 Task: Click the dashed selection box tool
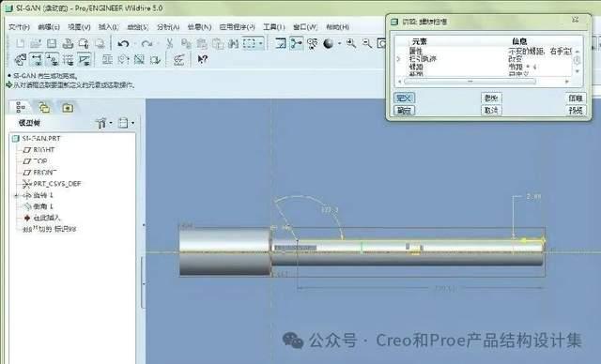tap(249, 43)
